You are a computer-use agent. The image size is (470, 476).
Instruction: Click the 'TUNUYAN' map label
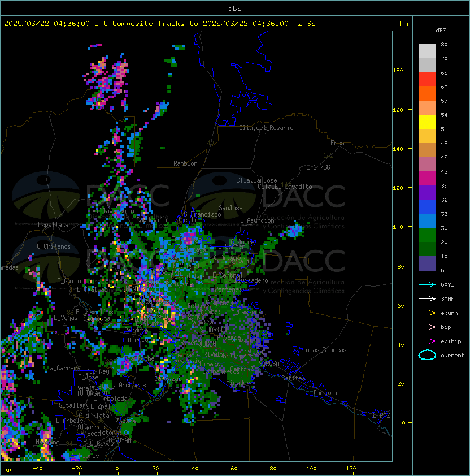point(120,440)
